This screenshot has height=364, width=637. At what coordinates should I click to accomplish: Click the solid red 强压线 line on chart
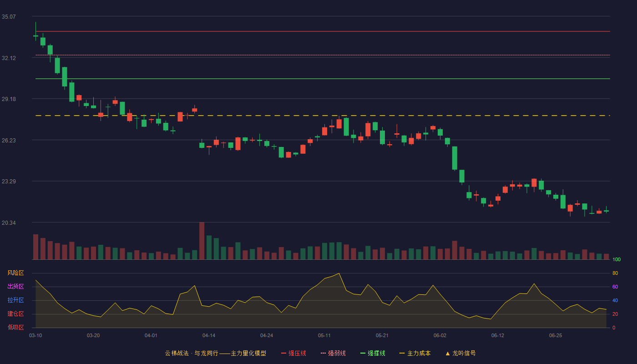(323, 31)
